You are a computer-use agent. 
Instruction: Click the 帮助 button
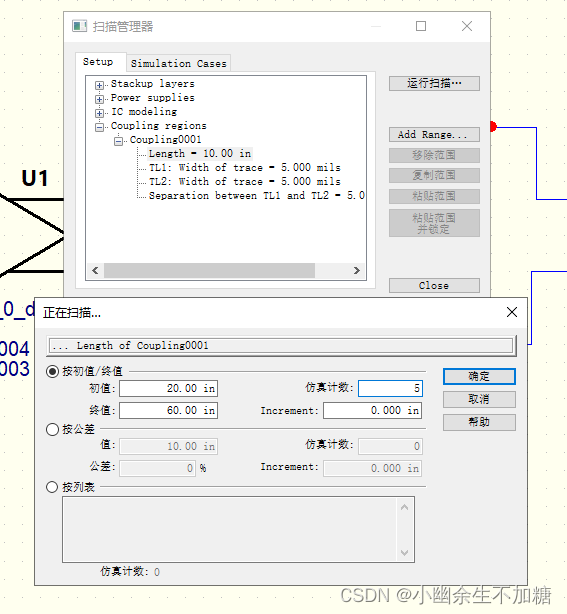click(x=479, y=422)
